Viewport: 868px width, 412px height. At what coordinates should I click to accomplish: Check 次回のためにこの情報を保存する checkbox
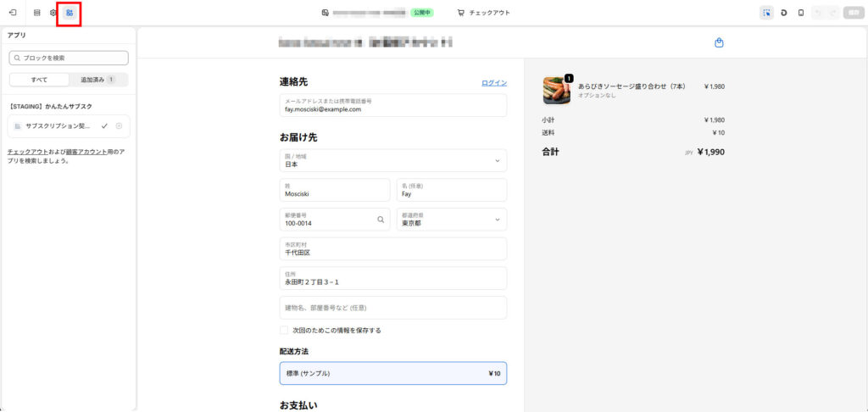coord(284,331)
